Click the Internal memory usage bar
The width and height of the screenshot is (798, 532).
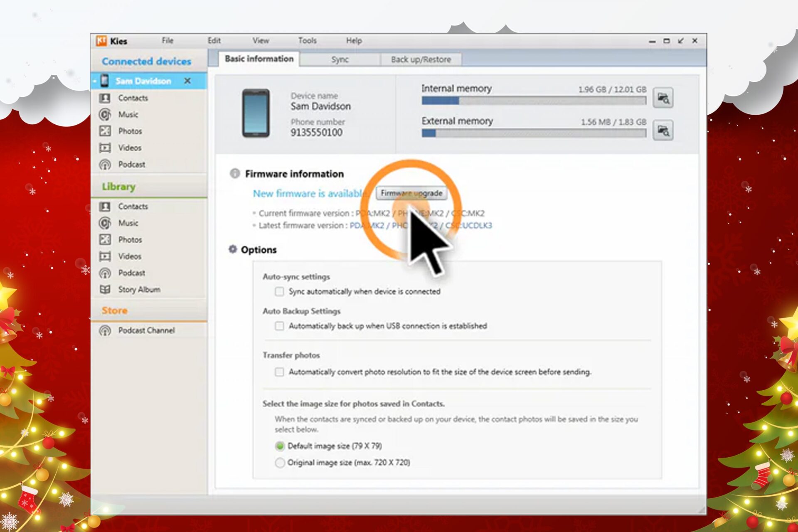pyautogui.click(x=534, y=101)
